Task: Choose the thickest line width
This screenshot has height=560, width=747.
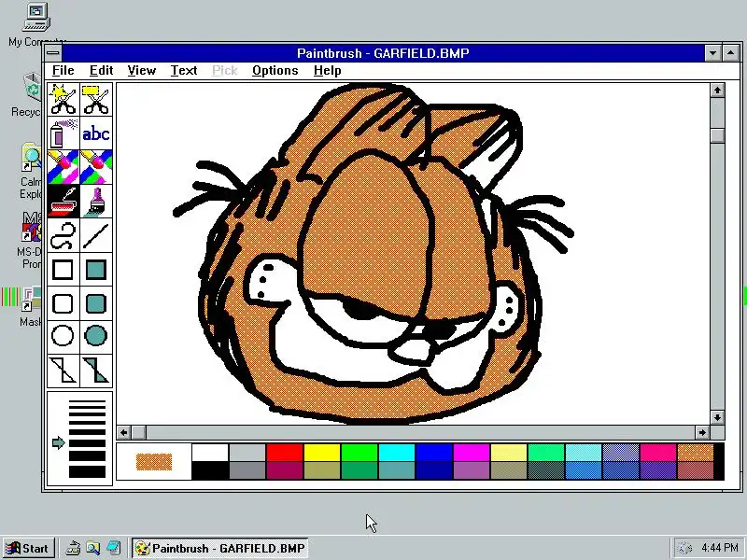Action: tap(87, 471)
